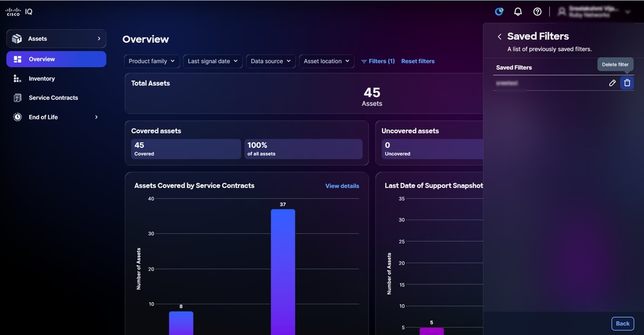Image resolution: width=644 pixels, height=335 pixels.
Task: Open the notifications bell
Action: [x=518, y=12]
